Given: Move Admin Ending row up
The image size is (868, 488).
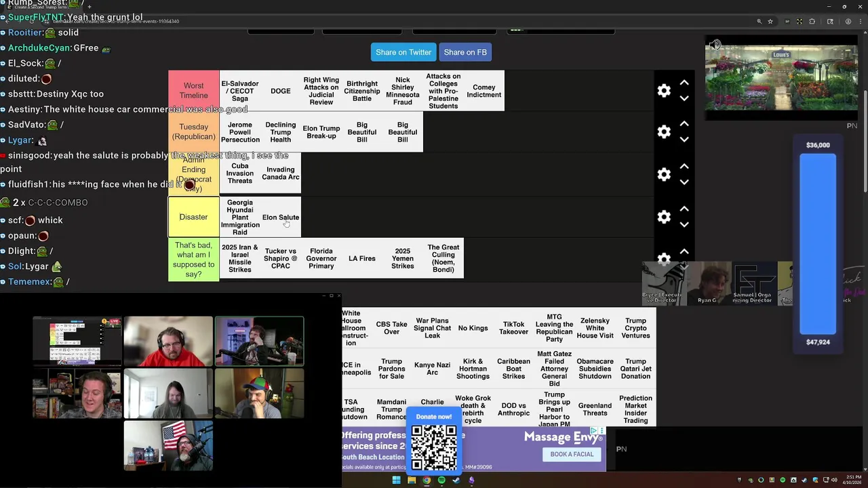Looking at the screenshot, I should coord(684,166).
